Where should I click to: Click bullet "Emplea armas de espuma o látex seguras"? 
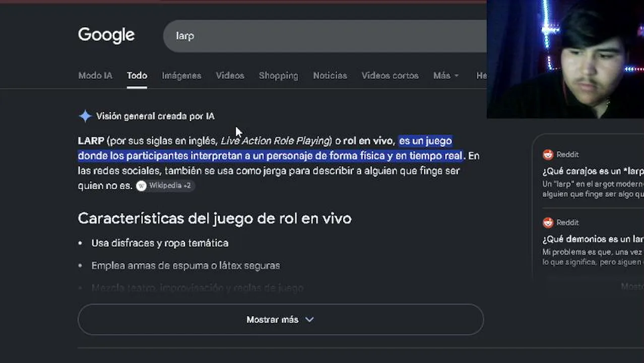pyautogui.click(x=185, y=265)
